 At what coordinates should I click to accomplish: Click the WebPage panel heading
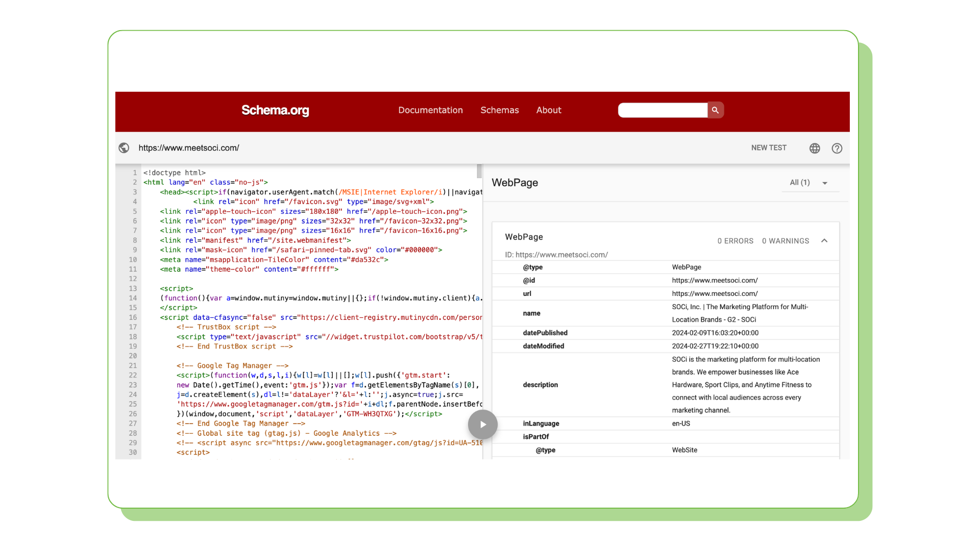coord(514,183)
